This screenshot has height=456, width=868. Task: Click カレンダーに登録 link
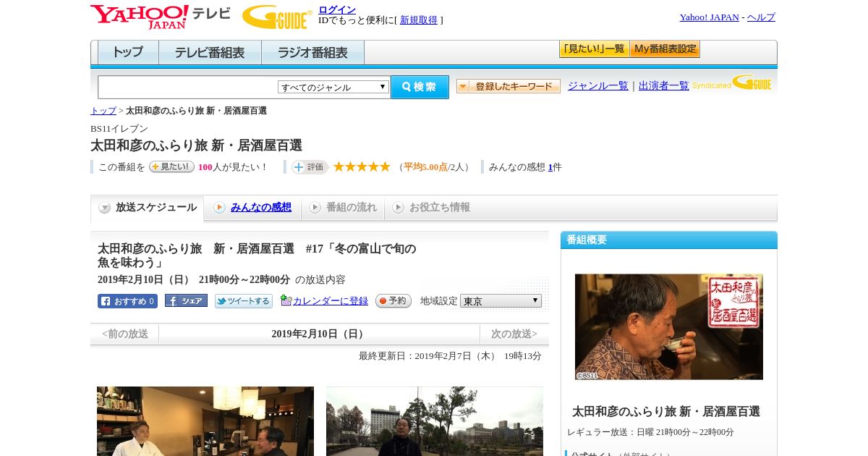click(x=331, y=301)
